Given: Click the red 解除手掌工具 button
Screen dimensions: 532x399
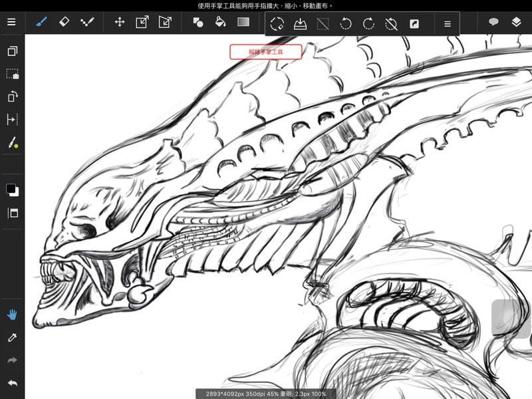Looking at the screenshot, I should click(x=265, y=52).
